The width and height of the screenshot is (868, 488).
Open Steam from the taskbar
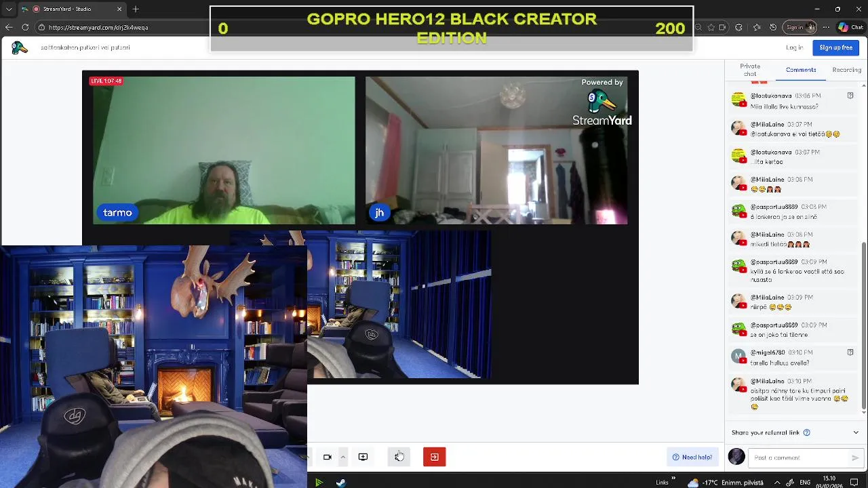coord(340,482)
